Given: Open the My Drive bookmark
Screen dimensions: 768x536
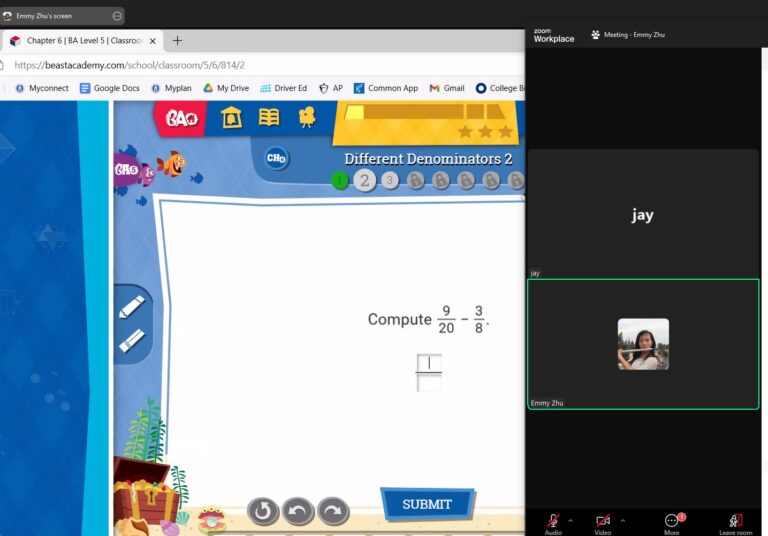Looking at the screenshot, I should (x=226, y=88).
